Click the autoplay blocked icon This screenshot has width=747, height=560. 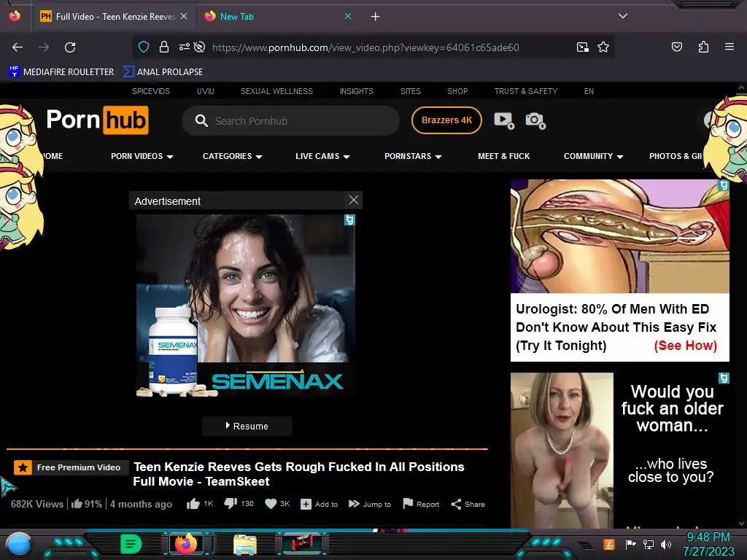click(200, 47)
